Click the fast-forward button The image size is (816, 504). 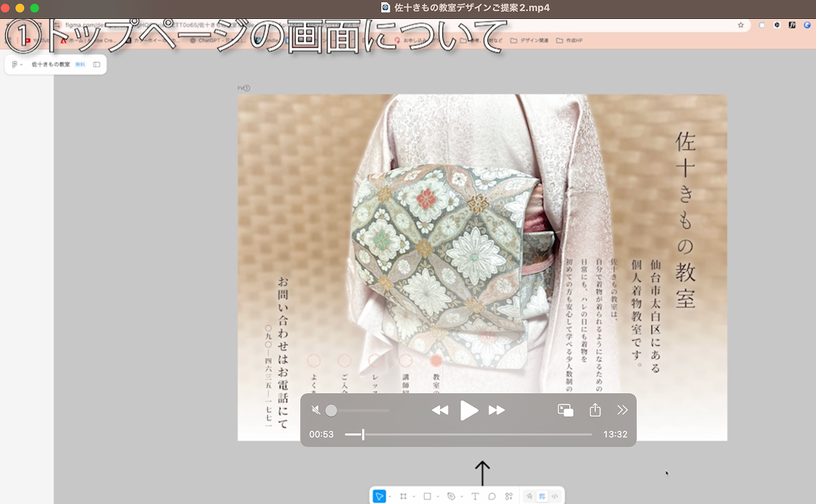pos(497,411)
